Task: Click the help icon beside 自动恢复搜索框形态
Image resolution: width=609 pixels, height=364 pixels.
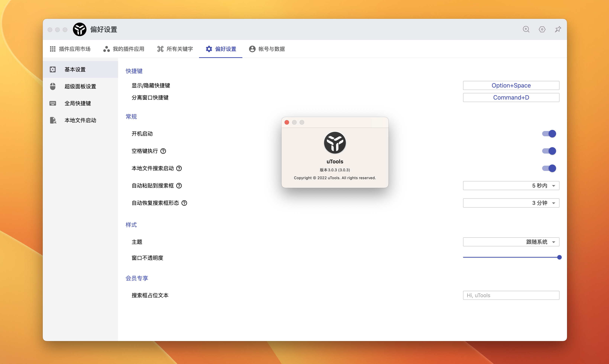Action: point(184,203)
